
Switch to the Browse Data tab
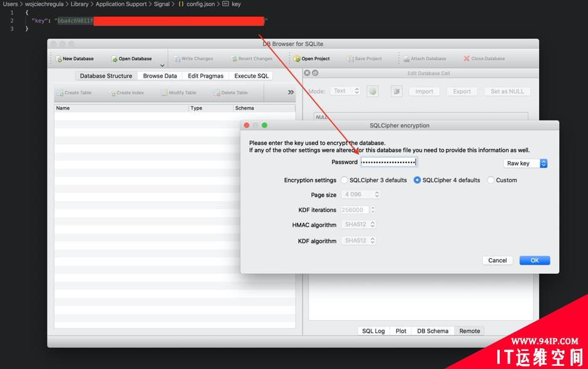click(x=160, y=76)
